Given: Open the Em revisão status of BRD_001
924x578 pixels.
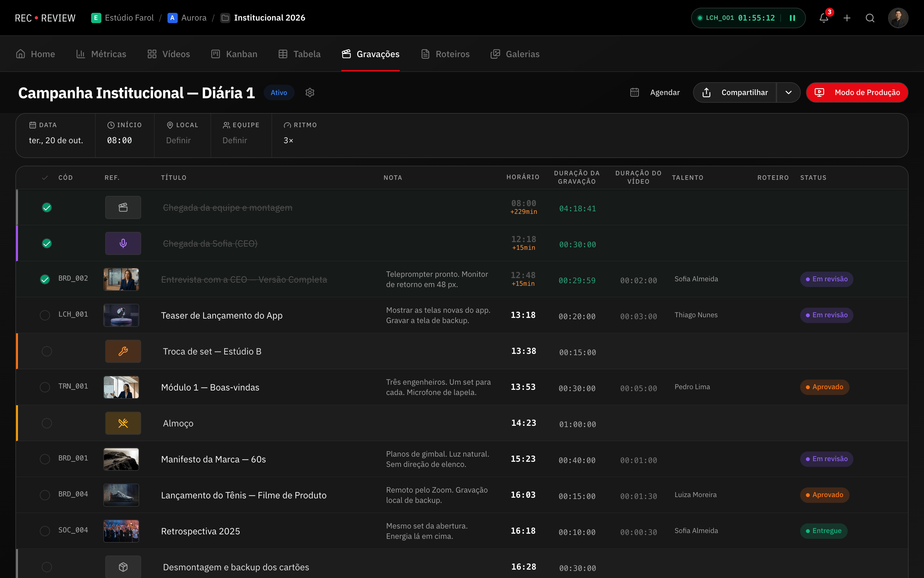Looking at the screenshot, I should coord(827,459).
